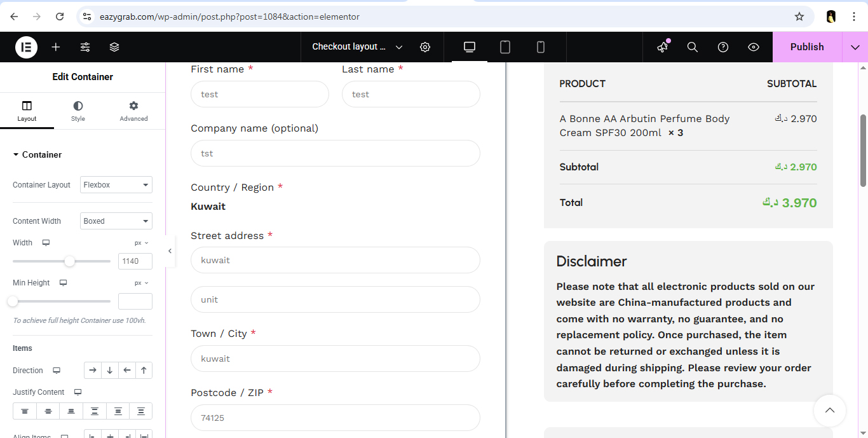Screen dimensions: 868x438
Task: Click the Company name field
Action: (x=336, y=153)
